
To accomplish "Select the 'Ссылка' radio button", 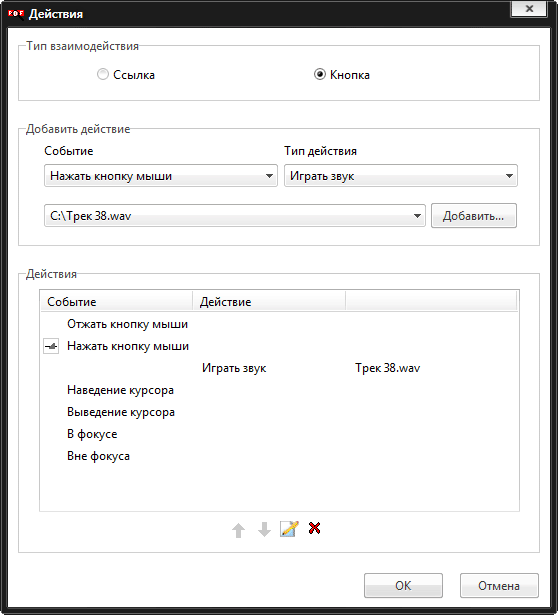I will [x=103, y=75].
